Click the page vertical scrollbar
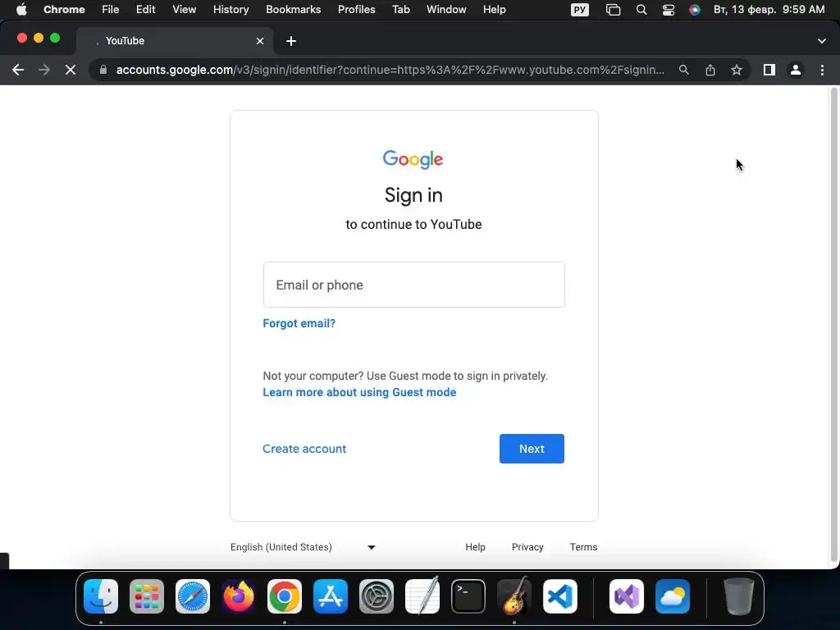The height and width of the screenshot is (630, 840). 833,325
